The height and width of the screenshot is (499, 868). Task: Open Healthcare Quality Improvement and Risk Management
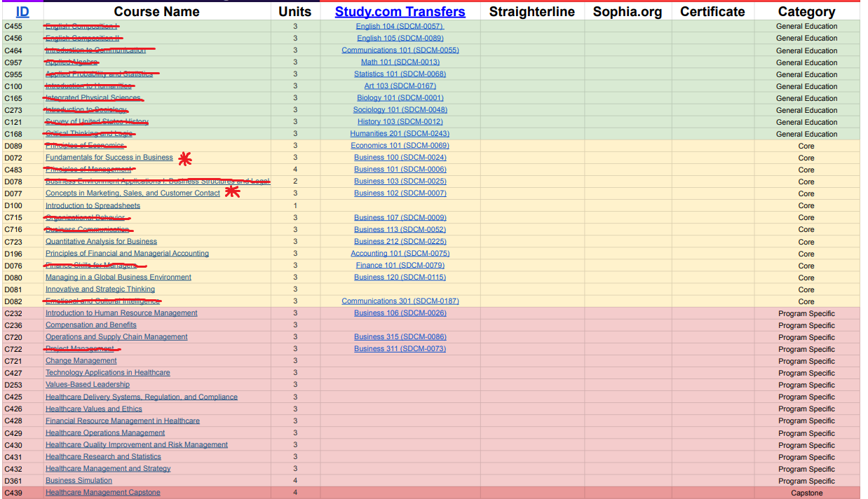137,445
